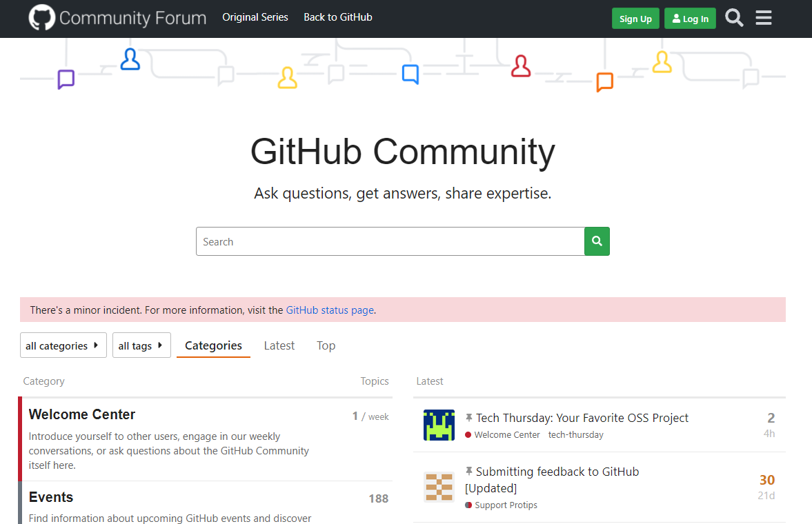812x524 pixels.
Task: Click the '1 / week' topics count
Action: (370, 416)
